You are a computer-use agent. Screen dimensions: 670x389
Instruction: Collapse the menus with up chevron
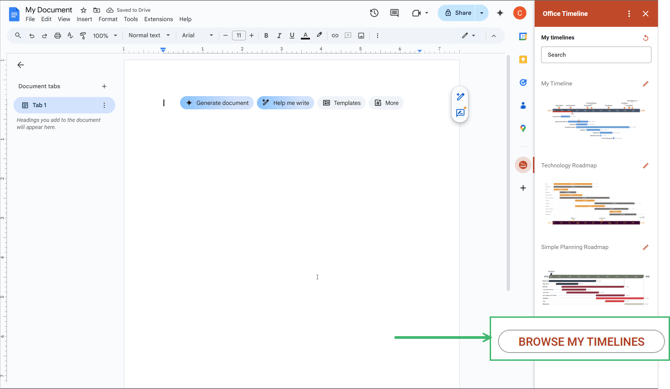[x=494, y=36]
